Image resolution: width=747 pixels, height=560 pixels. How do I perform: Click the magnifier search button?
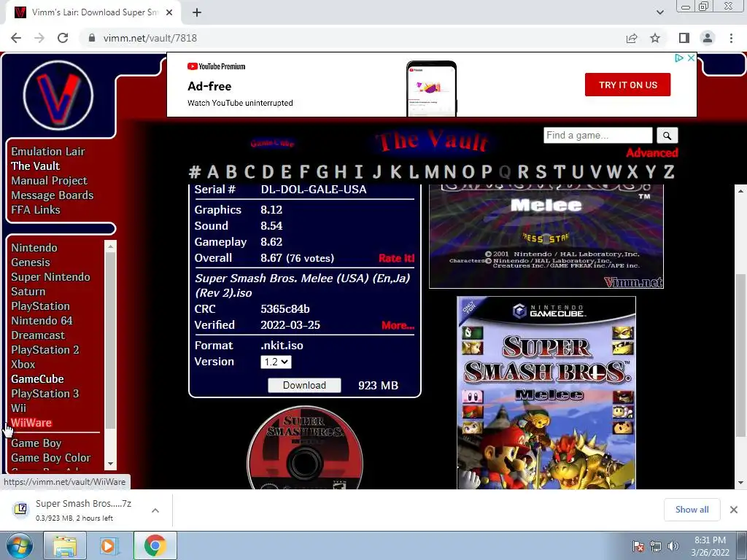(667, 136)
